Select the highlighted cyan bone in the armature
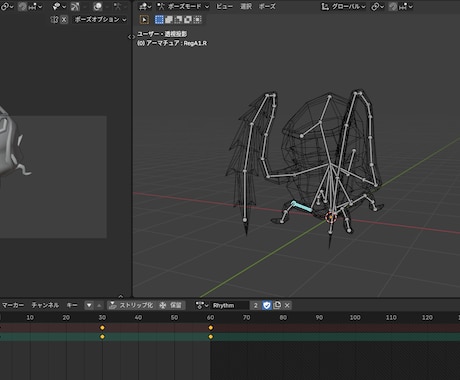This screenshot has height=380, width=460. click(x=302, y=206)
